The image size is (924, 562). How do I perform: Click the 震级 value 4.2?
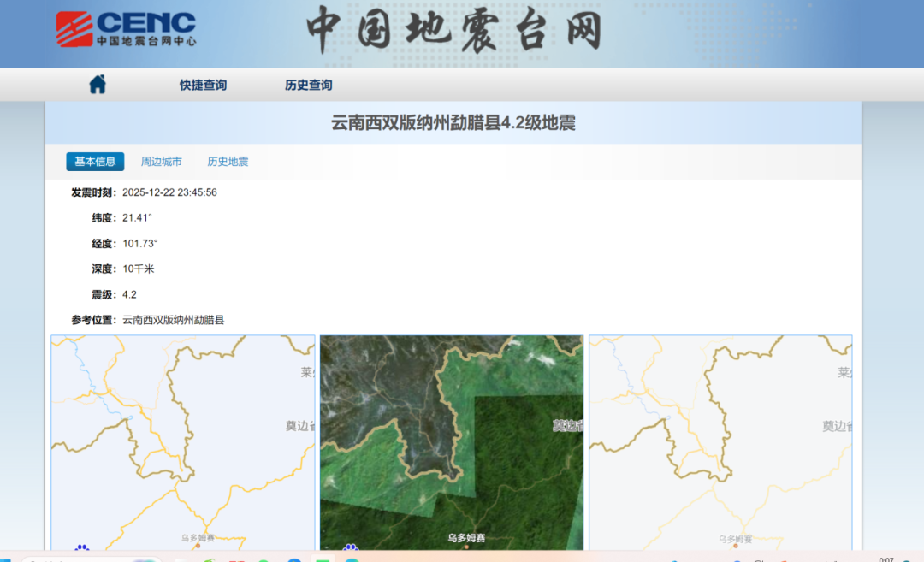click(x=129, y=294)
